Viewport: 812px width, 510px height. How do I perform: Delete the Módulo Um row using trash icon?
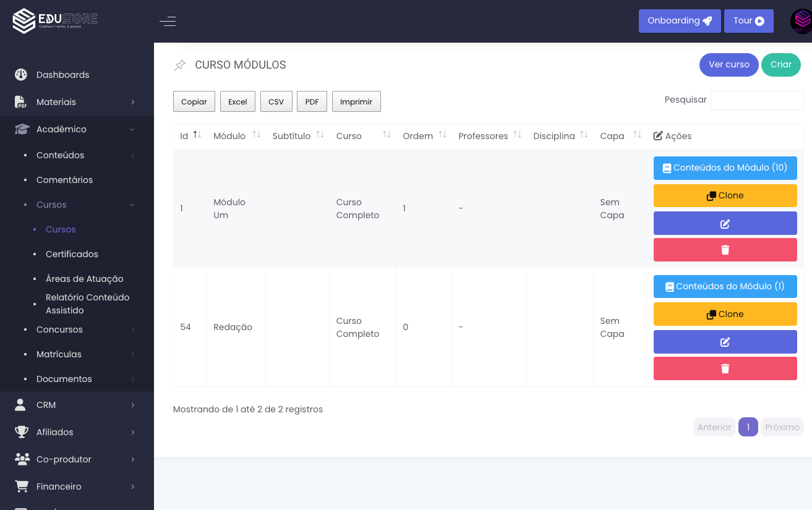[725, 250]
